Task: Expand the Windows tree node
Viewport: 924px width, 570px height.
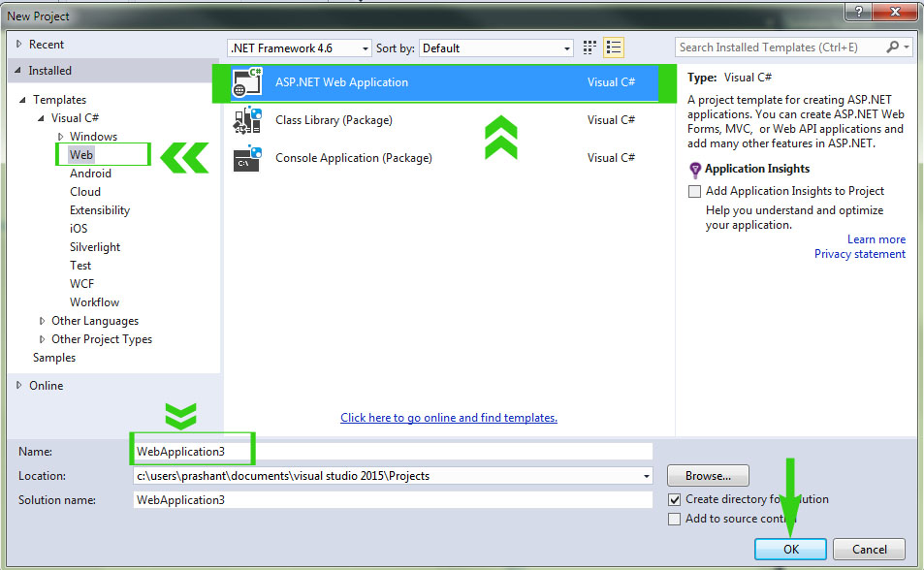Action: (x=60, y=137)
